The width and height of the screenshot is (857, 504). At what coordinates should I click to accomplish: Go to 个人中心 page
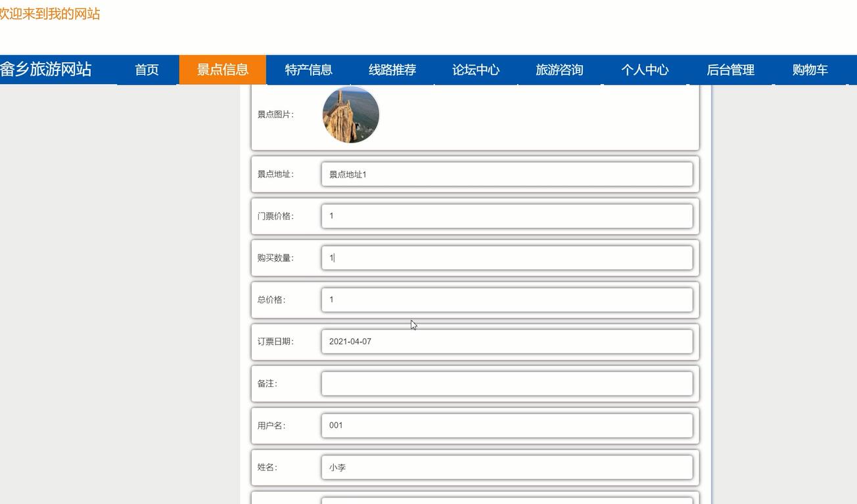click(645, 70)
